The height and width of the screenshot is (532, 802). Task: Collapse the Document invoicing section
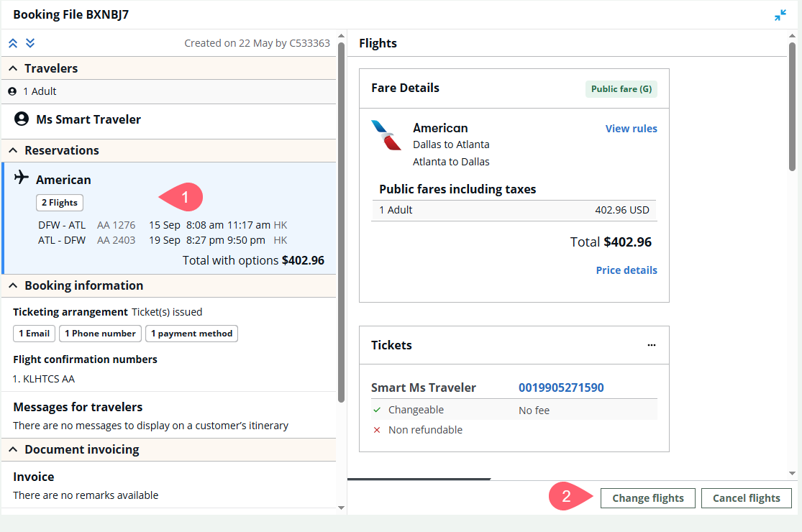click(13, 450)
